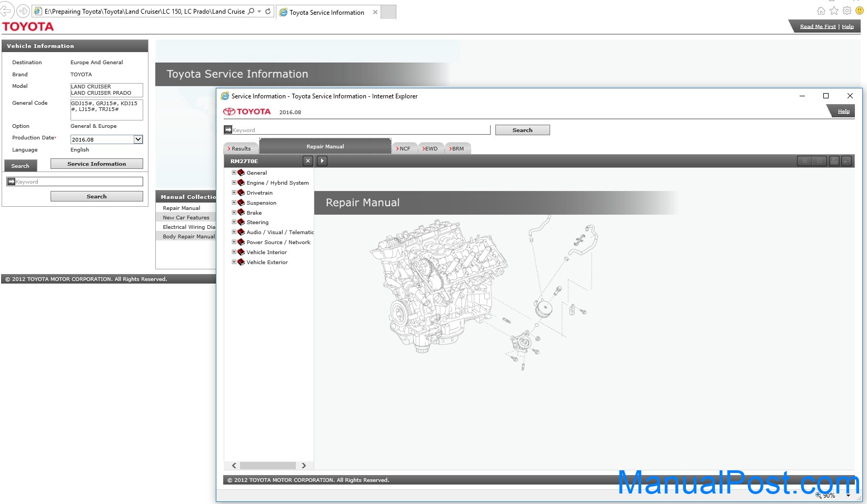Open Repair Manual in Manual Collection list
The height and width of the screenshot is (504, 867).
[182, 208]
